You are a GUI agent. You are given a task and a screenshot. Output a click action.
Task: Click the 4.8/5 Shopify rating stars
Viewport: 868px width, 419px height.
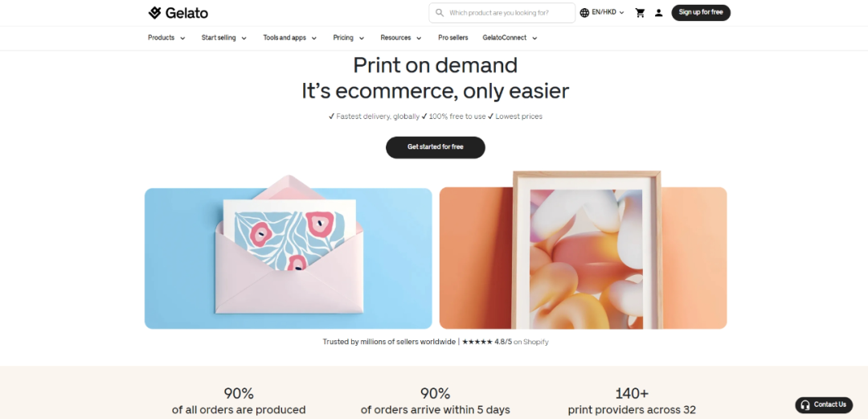[x=477, y=342]
